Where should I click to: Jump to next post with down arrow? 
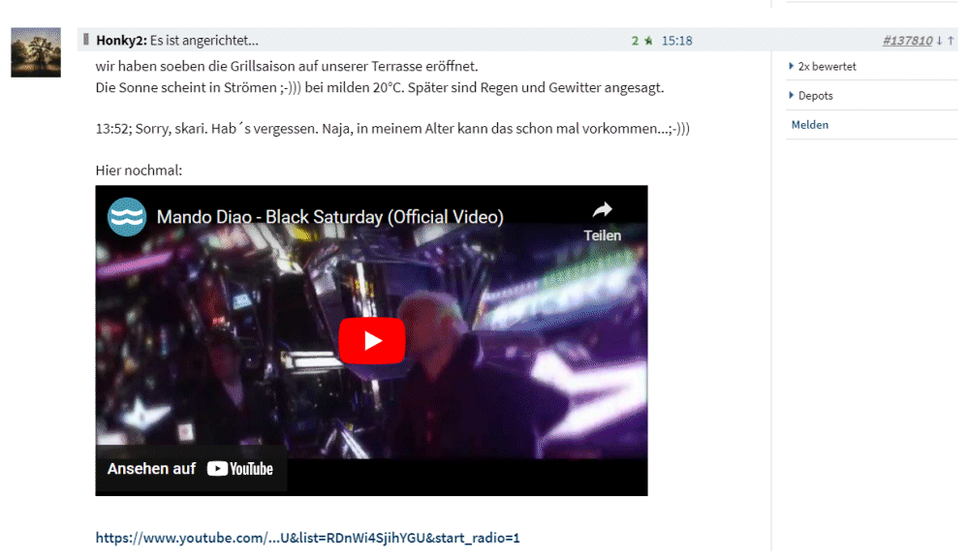point(939,41)
